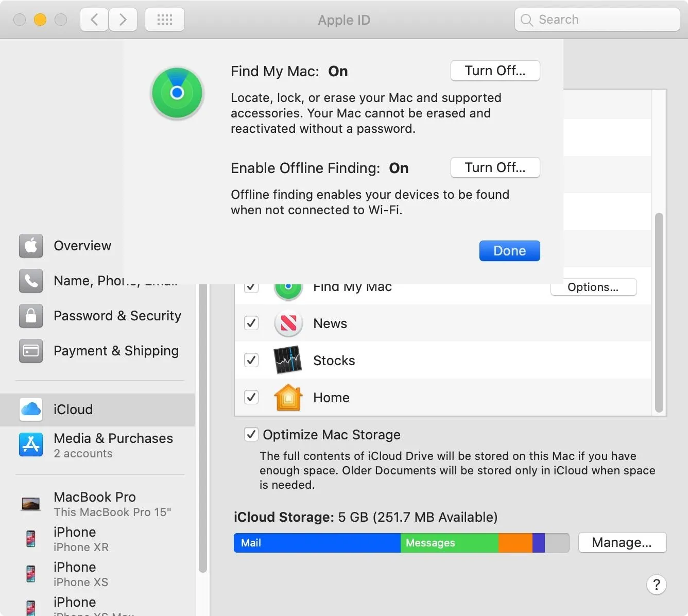Go back with the left arrow button

pyautogui.click(x=94, y=20)
